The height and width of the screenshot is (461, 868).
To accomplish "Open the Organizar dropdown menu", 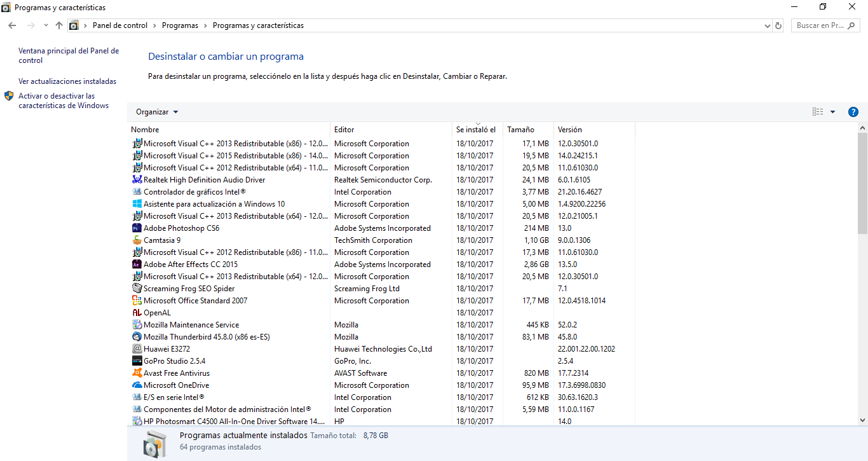I will (157, 112).
